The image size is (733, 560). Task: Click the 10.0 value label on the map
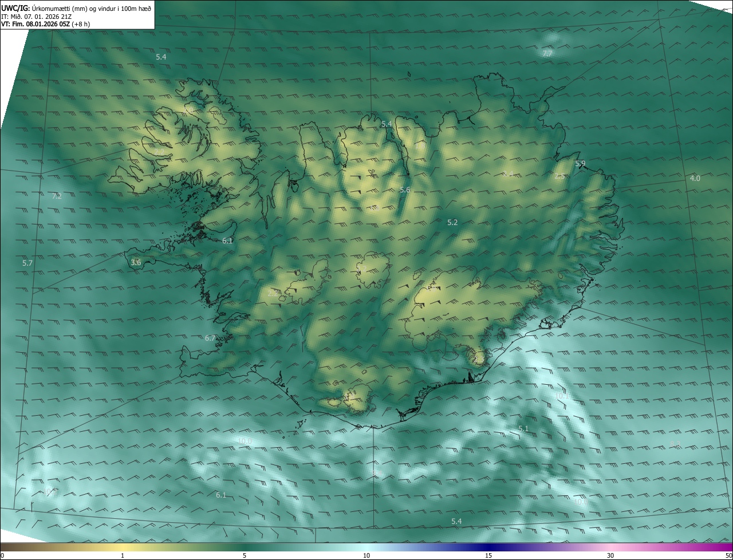pos(245,441)
